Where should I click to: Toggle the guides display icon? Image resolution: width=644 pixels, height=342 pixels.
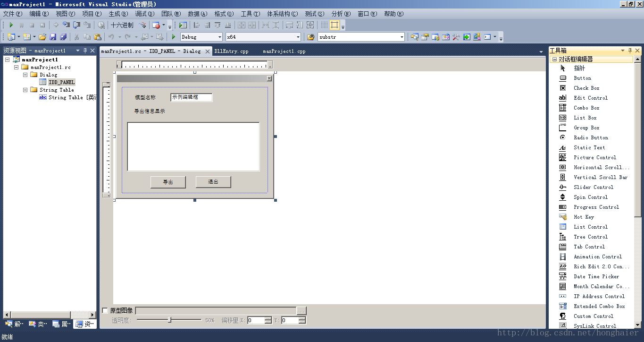click(x=335, y=25)
